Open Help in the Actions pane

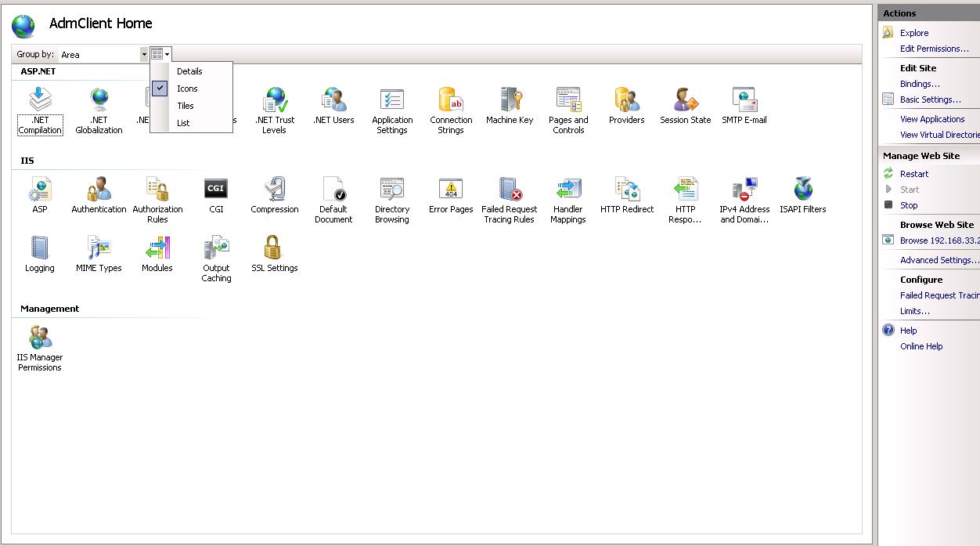pos(909,331)
